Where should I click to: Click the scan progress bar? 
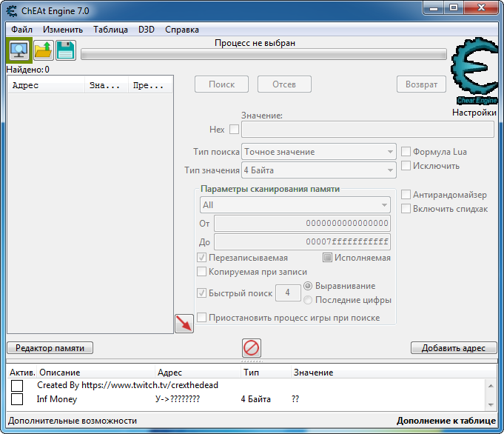tap(263, 54)
